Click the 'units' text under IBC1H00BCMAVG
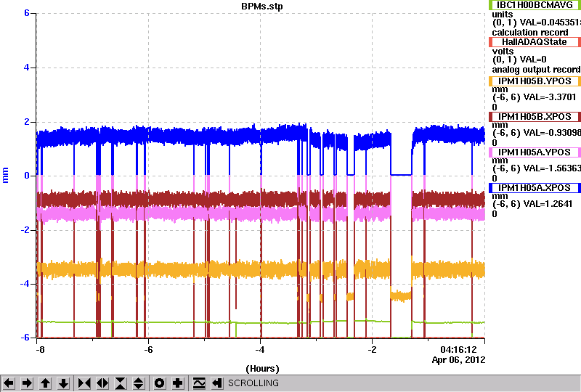Screen dimensions: 581x392 [503, 15]
